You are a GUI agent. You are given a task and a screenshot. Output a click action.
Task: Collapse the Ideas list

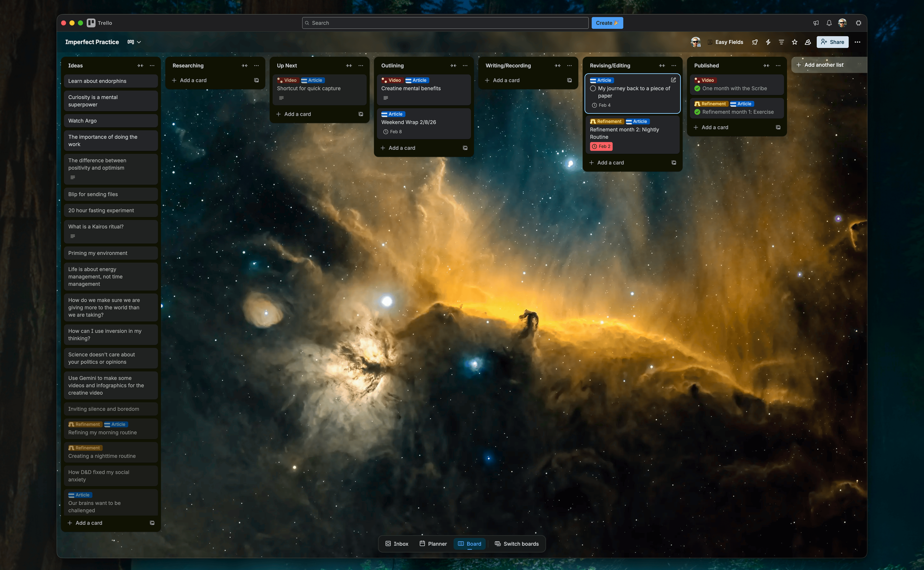click(140, 66)
